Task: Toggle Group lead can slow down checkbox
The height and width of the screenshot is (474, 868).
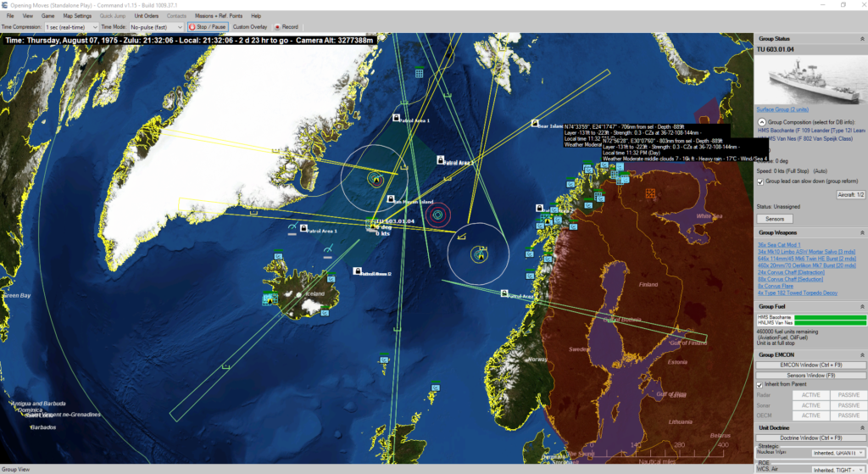Action: [x=760, y=181]
